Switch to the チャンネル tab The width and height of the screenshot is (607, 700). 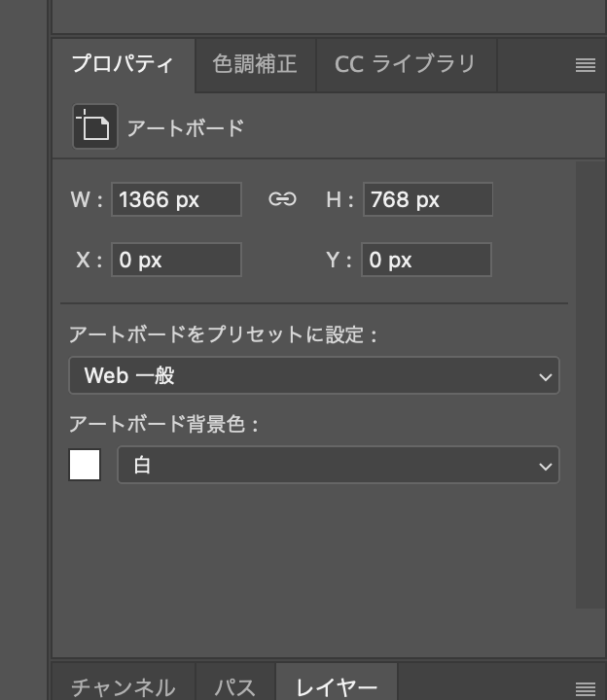pyautogui.click(x=123, y=686)
